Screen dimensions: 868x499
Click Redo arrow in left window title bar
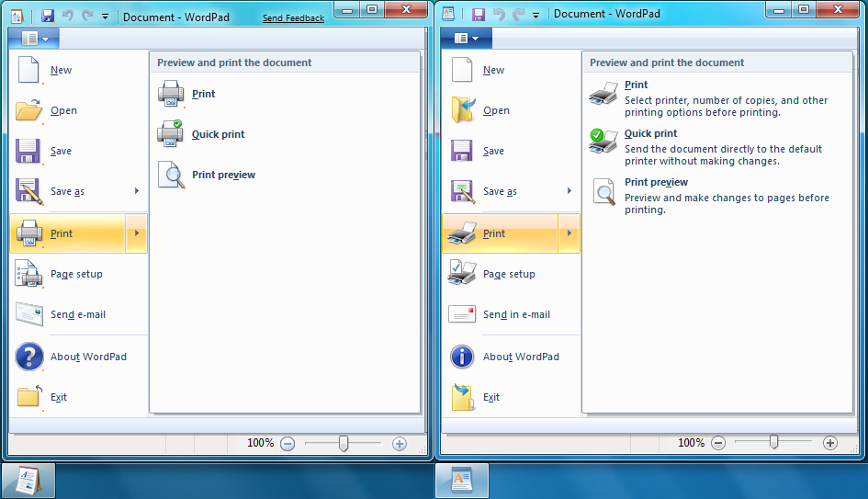[87, 16]
